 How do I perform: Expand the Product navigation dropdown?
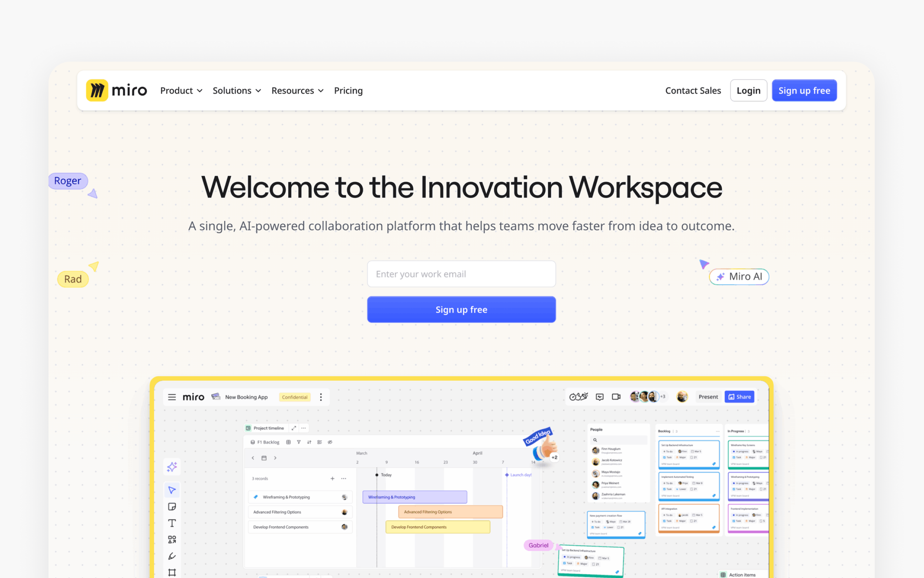point(181,90)
